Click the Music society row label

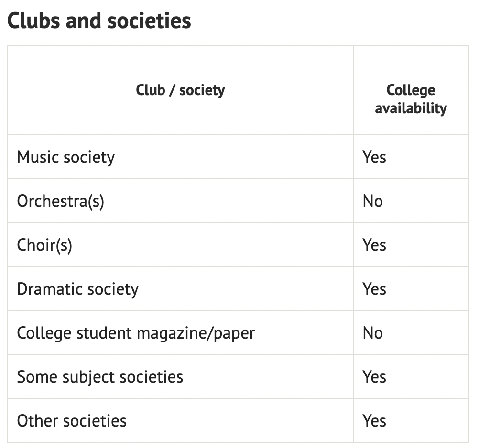pyautogui.click(x=65, y=158)
